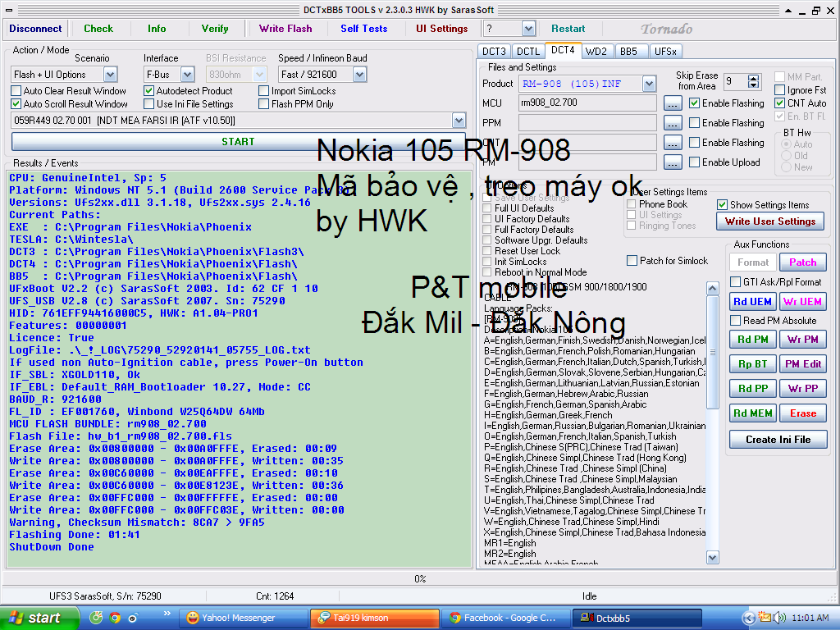
Task: Click Wr PM button
Action: point(802,339)
